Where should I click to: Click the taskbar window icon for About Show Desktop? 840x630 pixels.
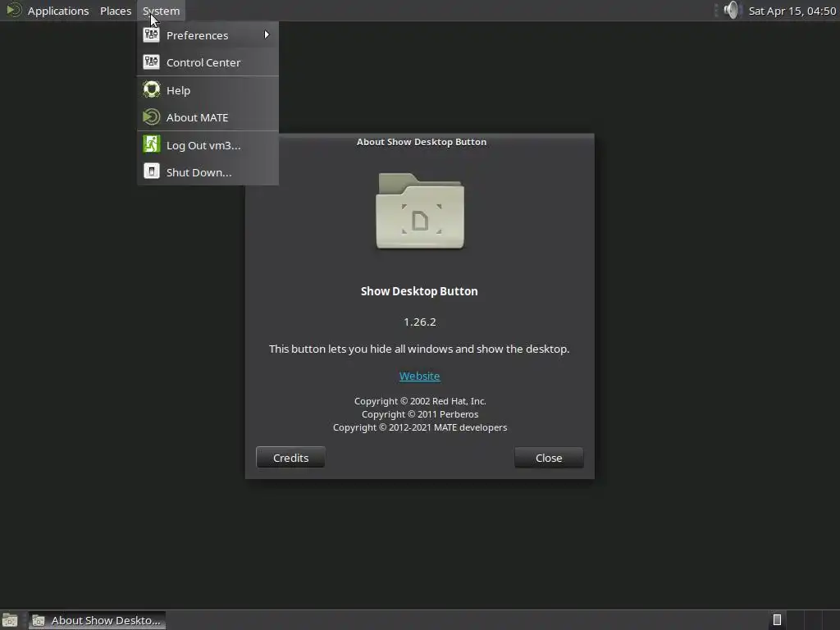pos(39,620)
